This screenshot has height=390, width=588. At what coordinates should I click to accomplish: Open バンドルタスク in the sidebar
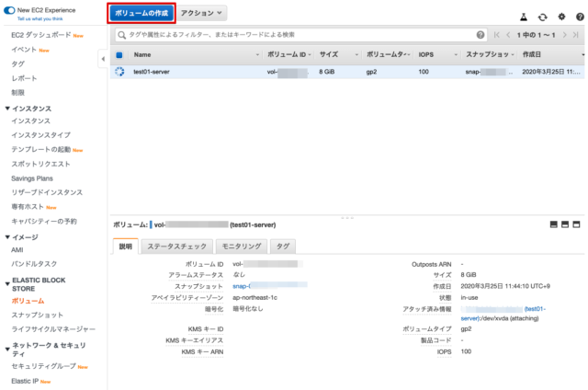coord(34,264)
